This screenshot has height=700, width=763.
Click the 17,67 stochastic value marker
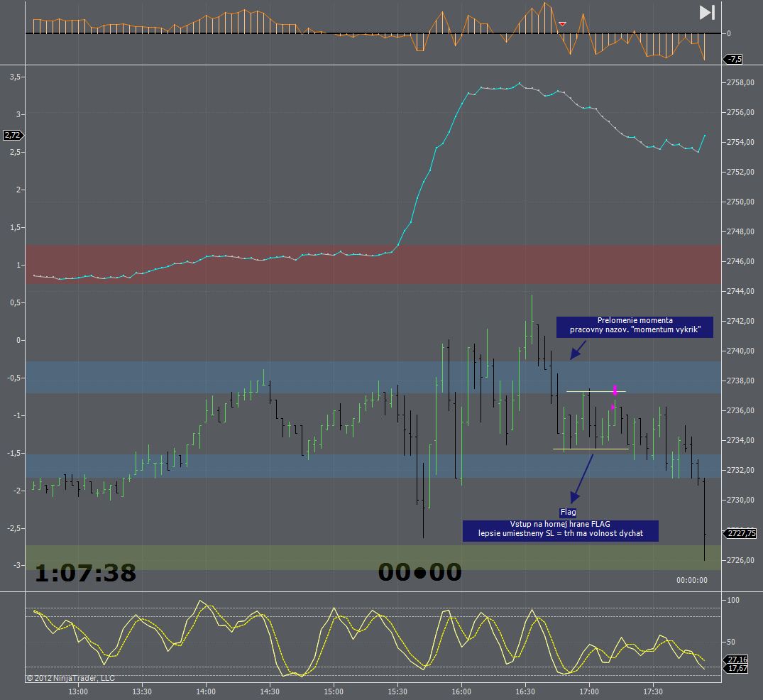point(737,668)
